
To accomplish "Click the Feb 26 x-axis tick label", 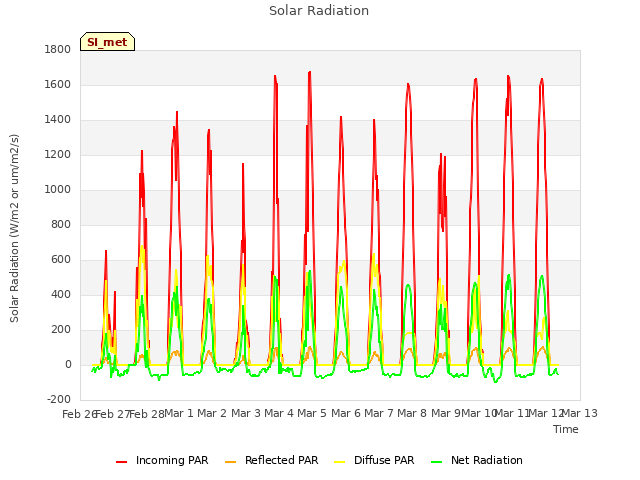I will (79, 414).
